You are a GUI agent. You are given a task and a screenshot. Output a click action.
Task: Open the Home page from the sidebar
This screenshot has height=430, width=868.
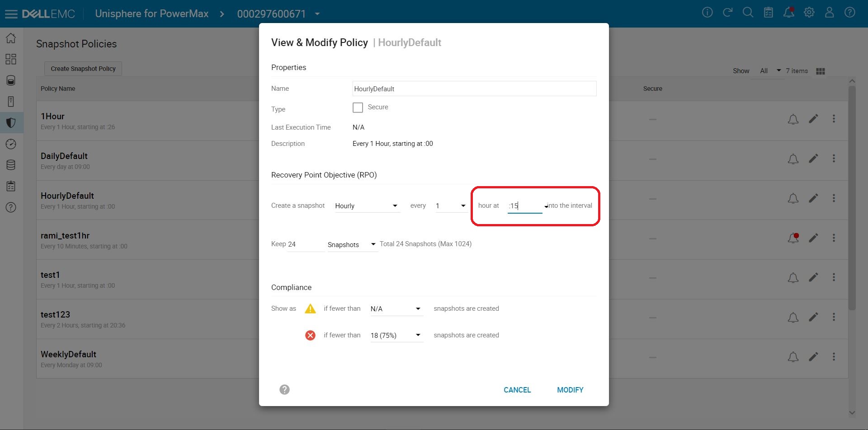(x=11, y=38)
